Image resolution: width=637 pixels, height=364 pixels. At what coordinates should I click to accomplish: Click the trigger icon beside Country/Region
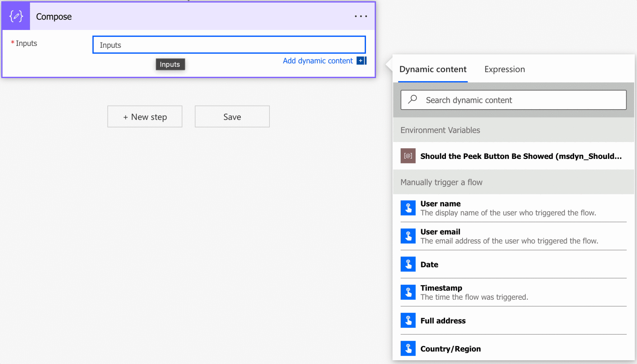click(x=408, y=348)
